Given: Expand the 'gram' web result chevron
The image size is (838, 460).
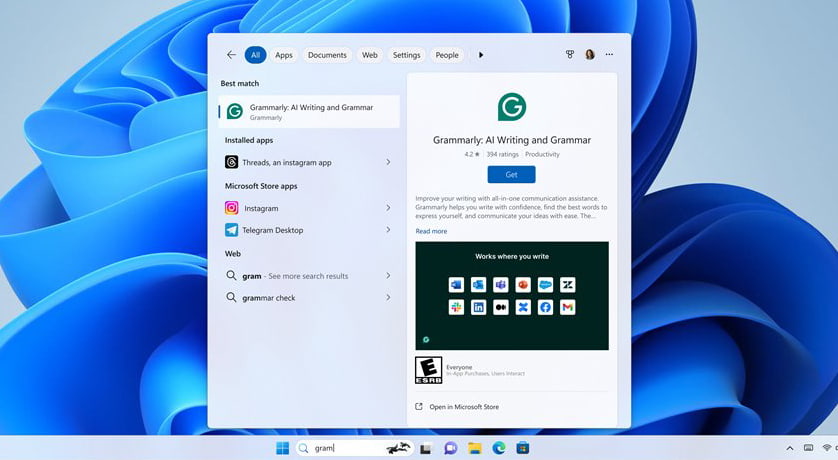Looking at the screenshot, I should coord(388,276).
